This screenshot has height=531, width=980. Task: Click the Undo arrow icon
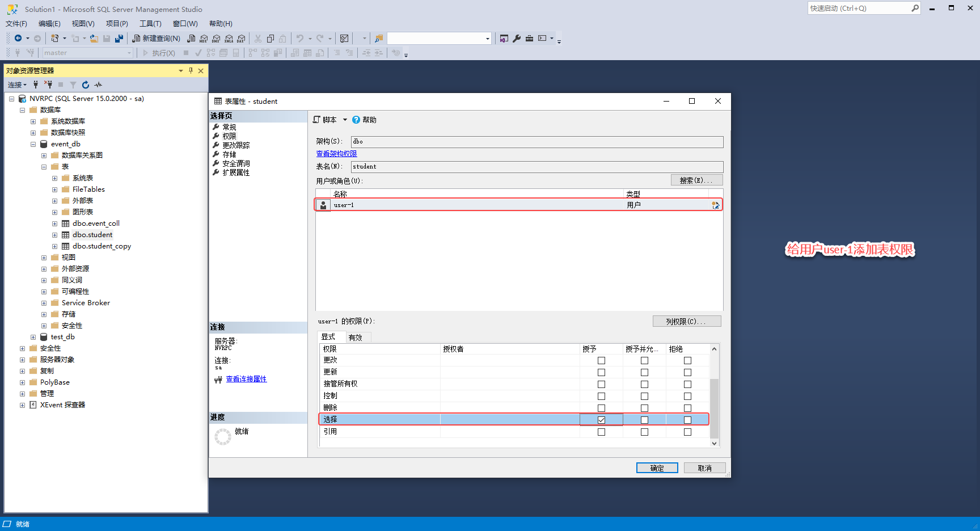point(300,39)
